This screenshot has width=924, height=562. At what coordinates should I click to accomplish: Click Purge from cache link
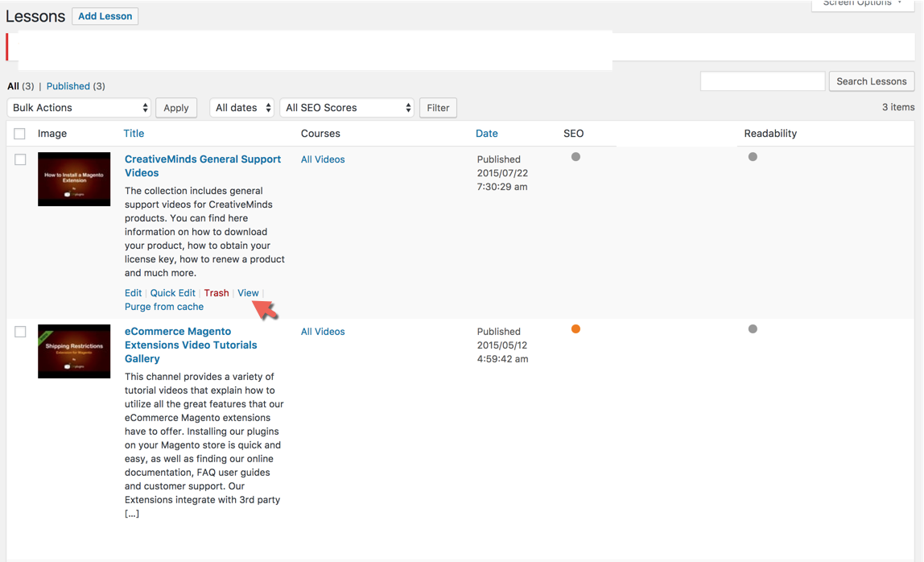pyautogui.click(x=164, y=307)
